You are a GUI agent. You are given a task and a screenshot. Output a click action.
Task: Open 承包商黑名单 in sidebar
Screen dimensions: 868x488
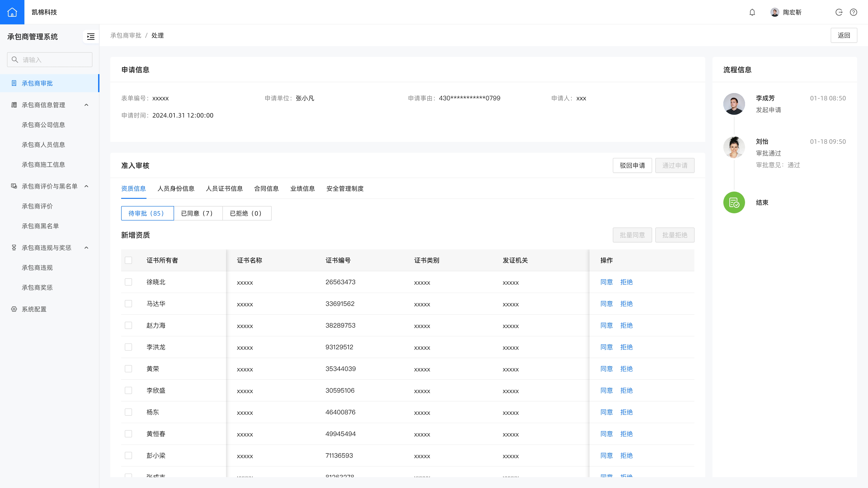[40, 226]
